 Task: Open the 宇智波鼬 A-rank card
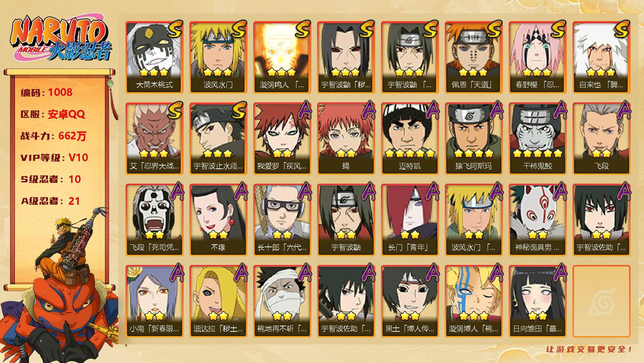click(x=346, y=220)
